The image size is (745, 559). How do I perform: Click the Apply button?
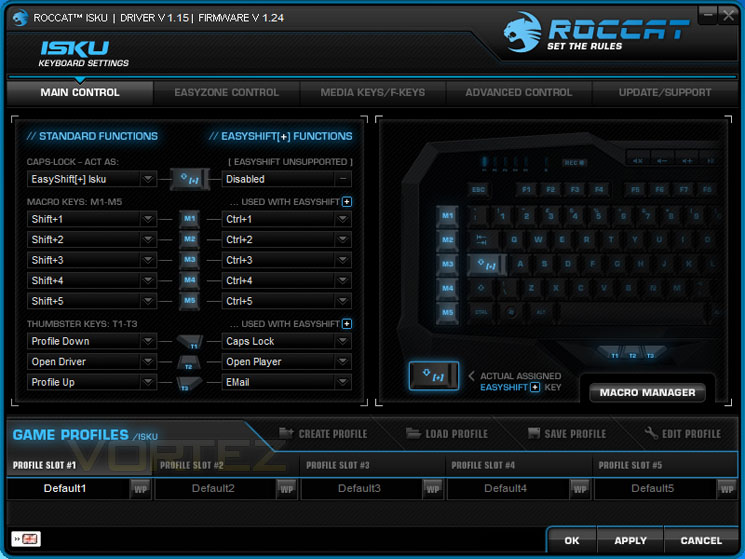[630, 540]
